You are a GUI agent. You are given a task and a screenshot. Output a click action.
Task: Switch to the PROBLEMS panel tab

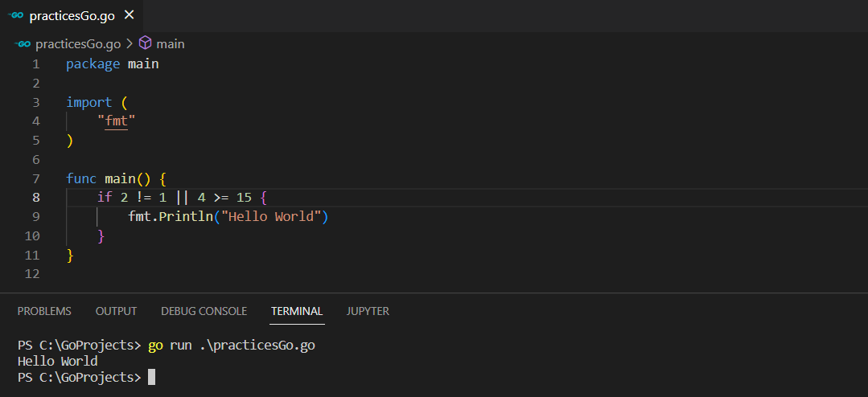click(x=44, y=311)
